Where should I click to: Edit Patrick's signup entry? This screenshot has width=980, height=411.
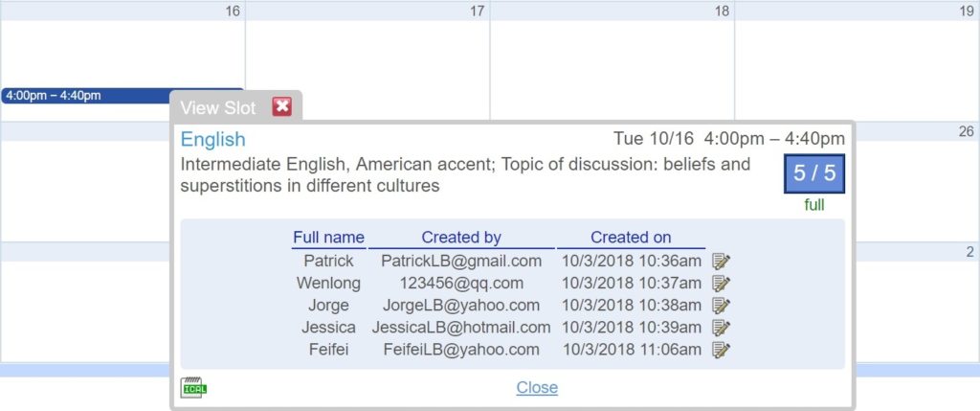click(721, 262)
